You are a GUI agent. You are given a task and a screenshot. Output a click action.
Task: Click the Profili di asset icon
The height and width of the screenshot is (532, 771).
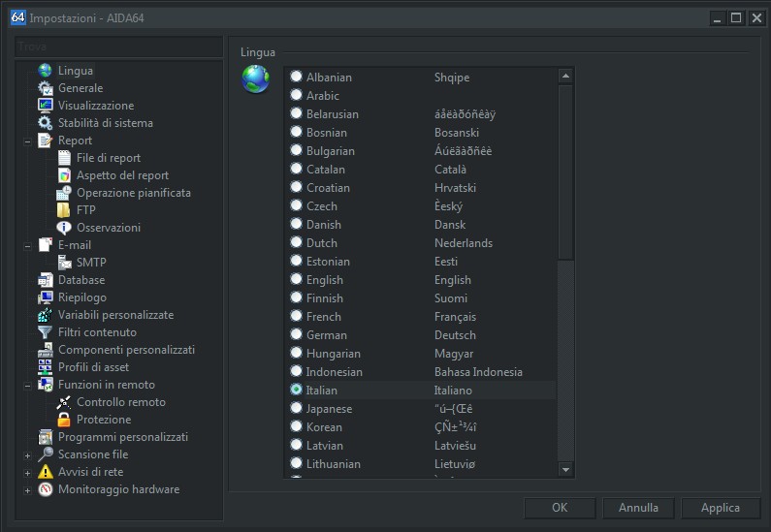(46, 367)
